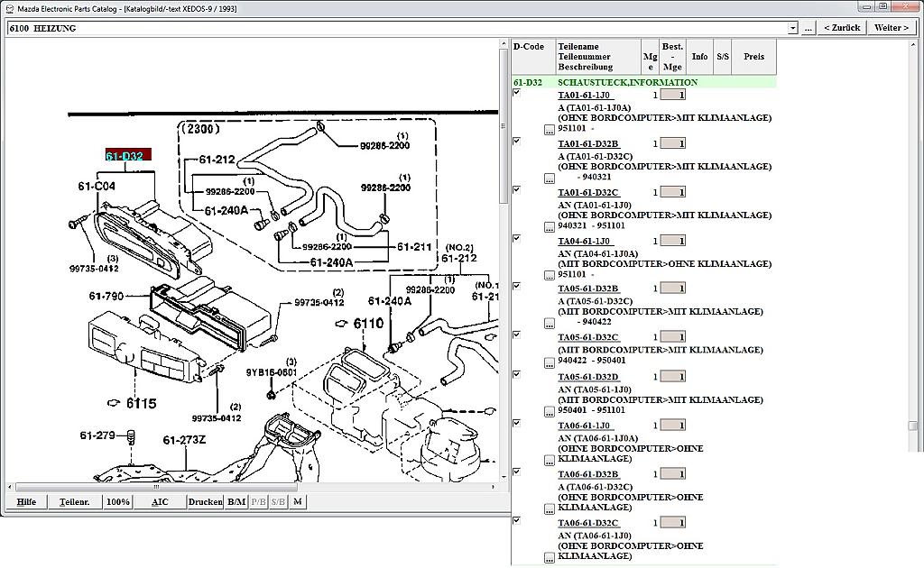Open the section dropdown arrow at top
924x568 pixels.
(792, 28)
